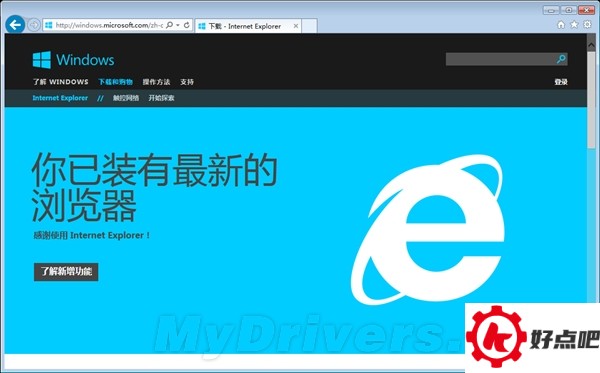The width and height of the screenshot is (600, 373).
Task: Click the site search input field
Action: pyautogui.click(x=501, y=59)
